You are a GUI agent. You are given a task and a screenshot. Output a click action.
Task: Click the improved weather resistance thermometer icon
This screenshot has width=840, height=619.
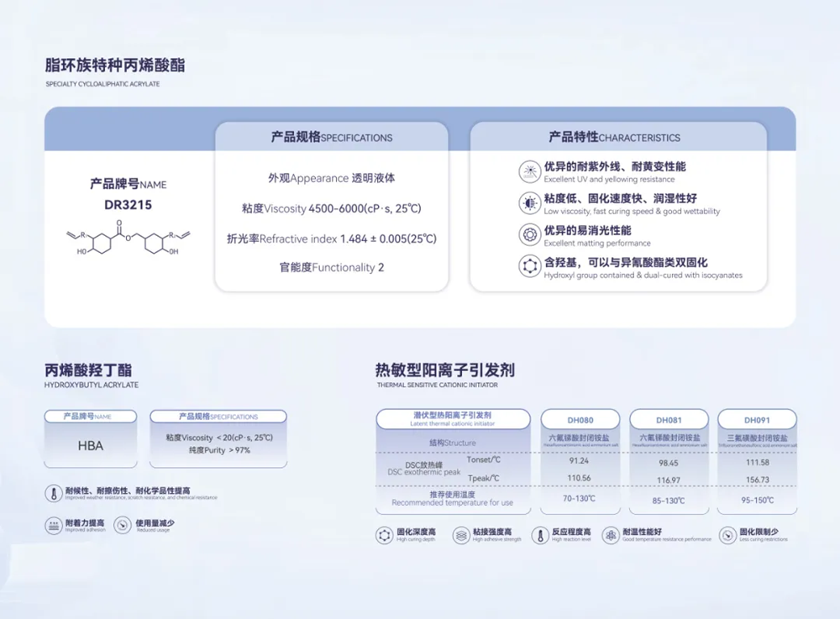[52, 494]
